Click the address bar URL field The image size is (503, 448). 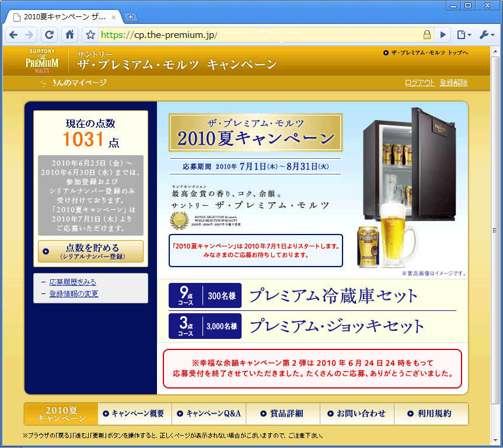260,34
